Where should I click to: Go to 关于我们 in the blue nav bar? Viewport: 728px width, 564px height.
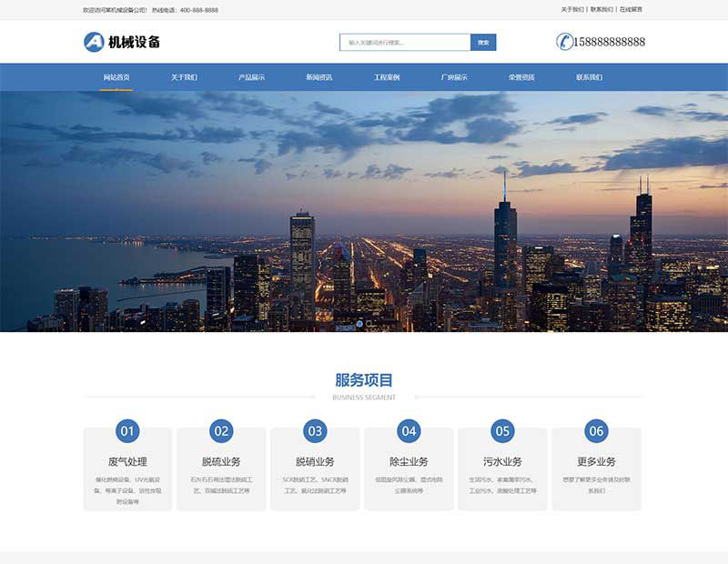[x=184, y=77]
